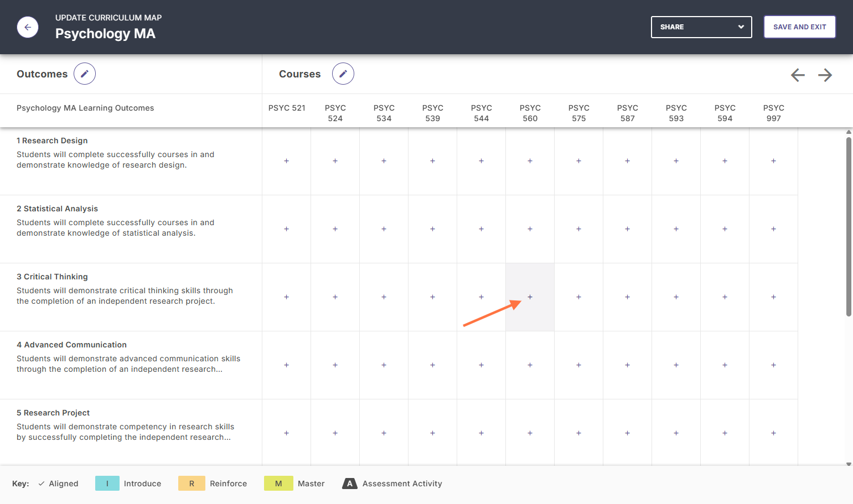This screenshot has width=853, height=504.
Task: Add alignment for Advanced Communication in PSYC 544
Action: [482, 365]
